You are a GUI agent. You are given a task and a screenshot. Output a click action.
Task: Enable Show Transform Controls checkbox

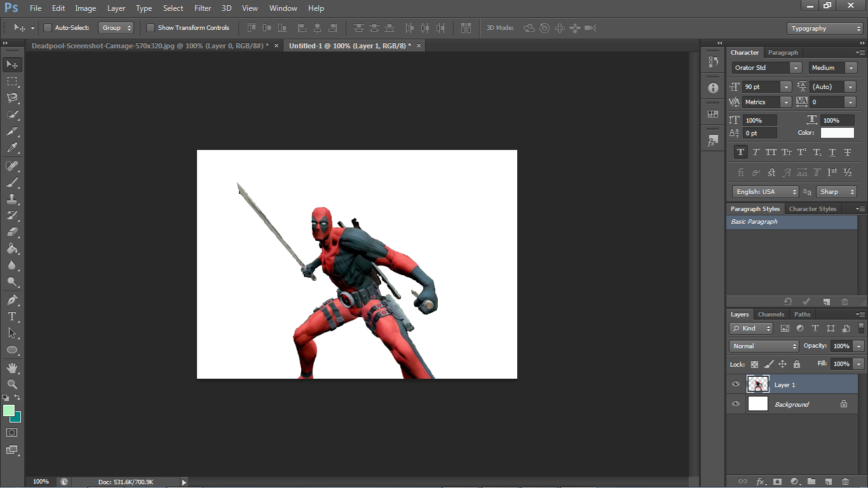click(x=151, y=28)
